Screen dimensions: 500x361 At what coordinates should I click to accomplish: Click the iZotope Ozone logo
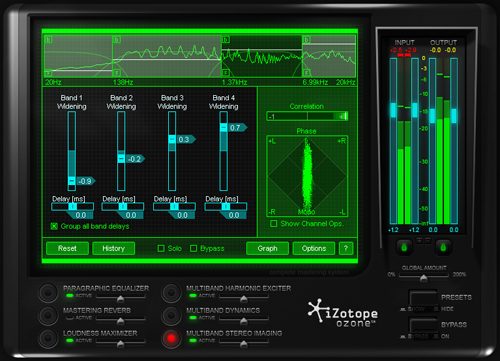click(x=343, y=313)
